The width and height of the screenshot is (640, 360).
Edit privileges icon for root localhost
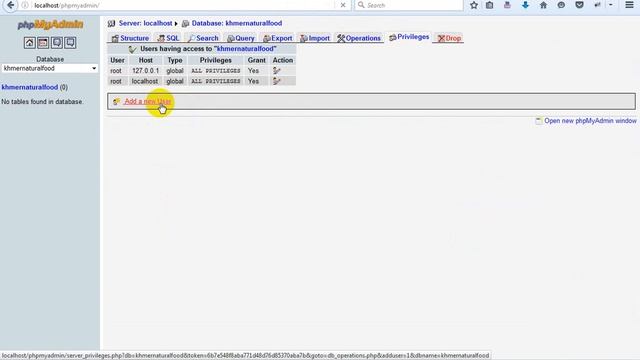pyautogui.click(x=277, y=81)
